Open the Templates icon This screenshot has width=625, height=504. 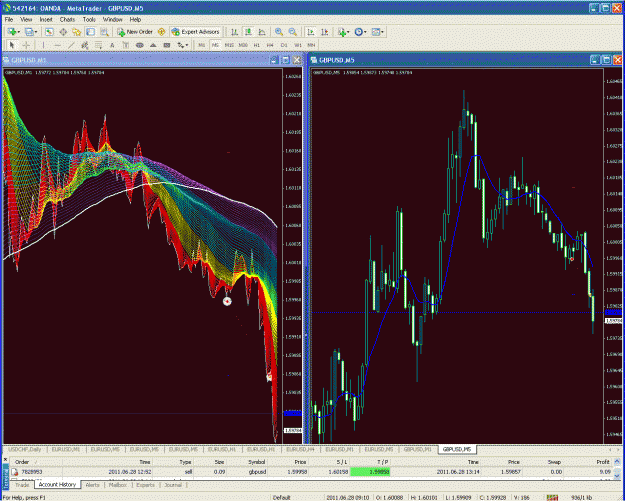tap(376, 32)
